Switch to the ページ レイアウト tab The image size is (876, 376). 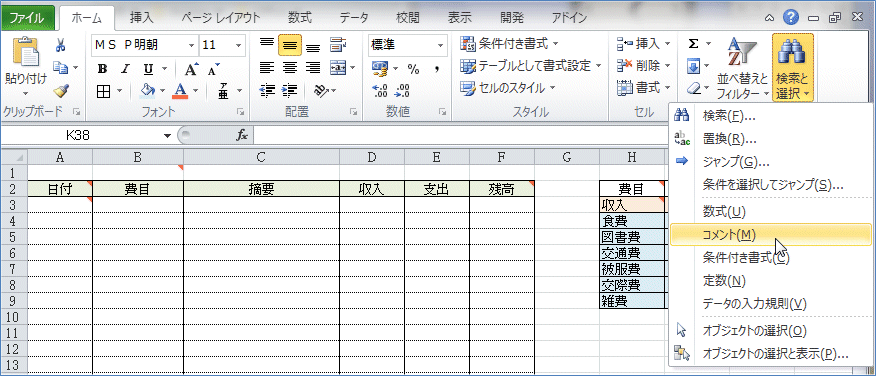click(x=221, y=18)
